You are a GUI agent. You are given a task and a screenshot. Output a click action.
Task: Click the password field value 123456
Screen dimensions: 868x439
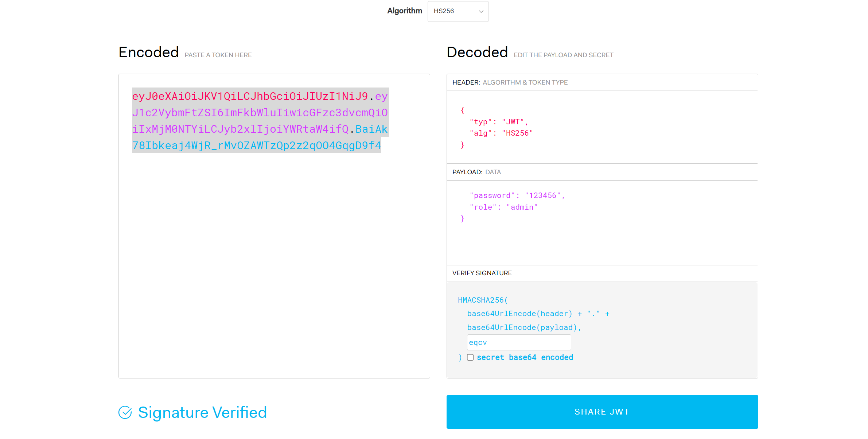(x=543, y=195)
